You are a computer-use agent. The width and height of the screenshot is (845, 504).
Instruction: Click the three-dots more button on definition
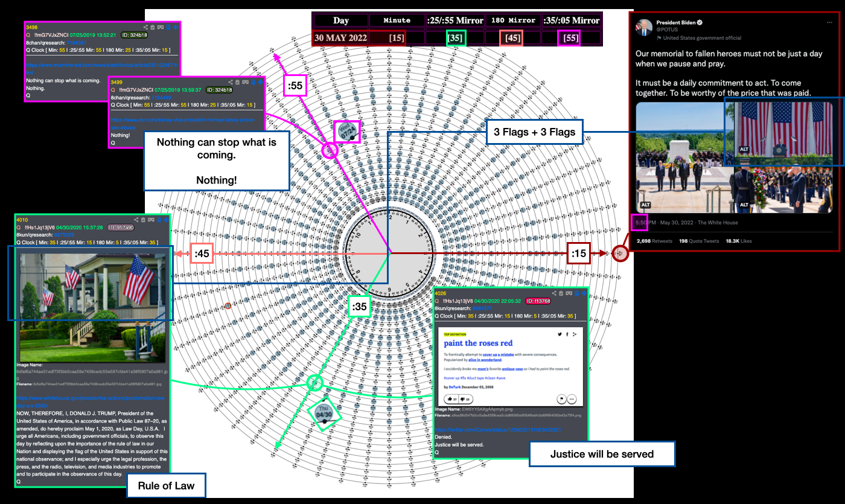(x=572, y=399)
